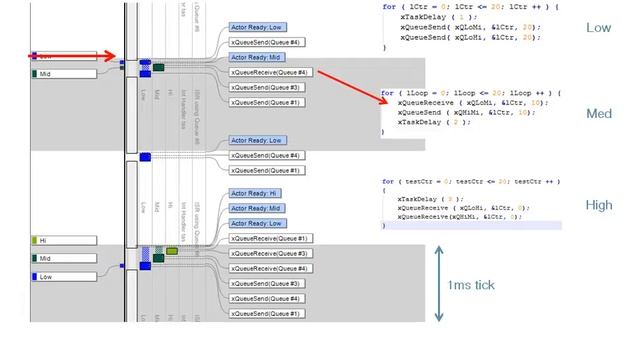Select Actor Ready: Mid label below Actor Ready: Hi
This screenshot has height=360, width=640.
coord(257,209)
